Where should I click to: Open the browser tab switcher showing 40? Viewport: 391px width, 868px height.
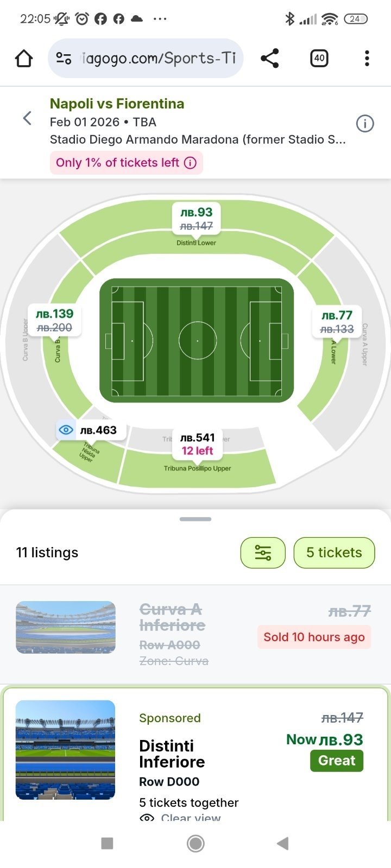click(x=319, y=58)
